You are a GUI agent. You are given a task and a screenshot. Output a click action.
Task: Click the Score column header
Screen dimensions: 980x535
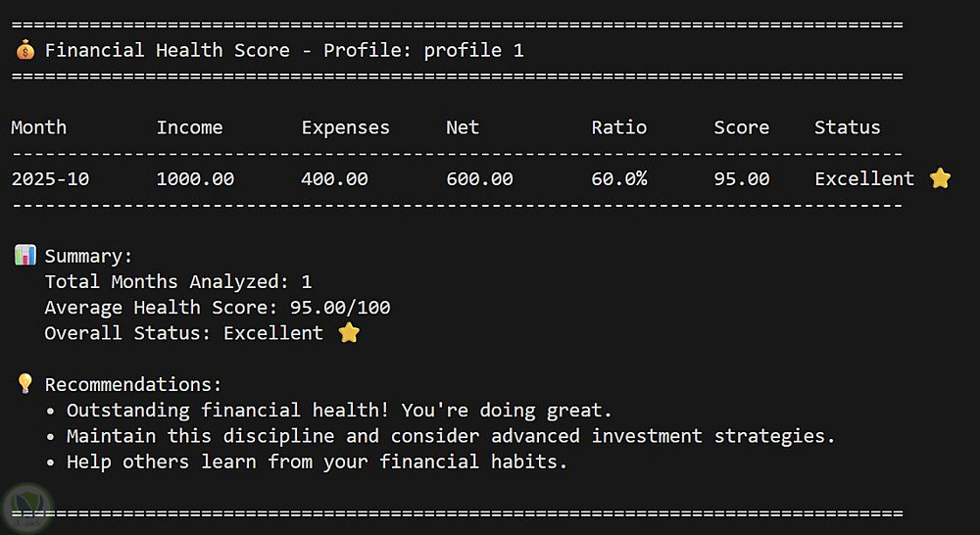click(741, 127)
